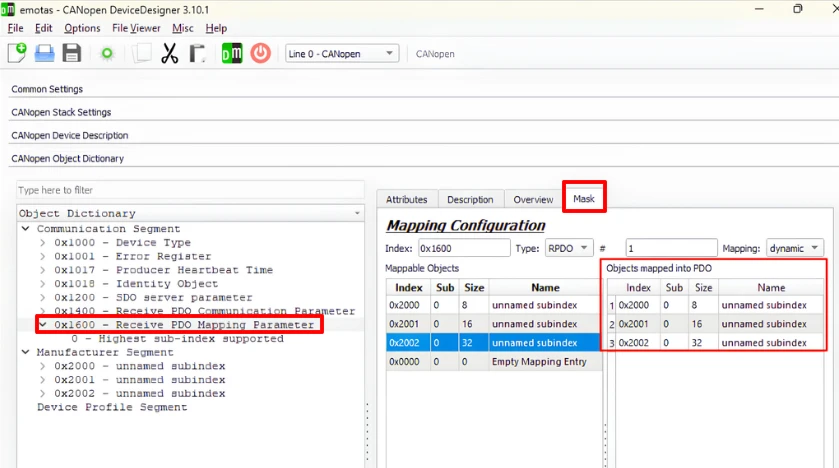This screenshot has width=839, height=468.
Task: Expand the 0x1200 - SDO server parameter node
Action: pos(43,298)
